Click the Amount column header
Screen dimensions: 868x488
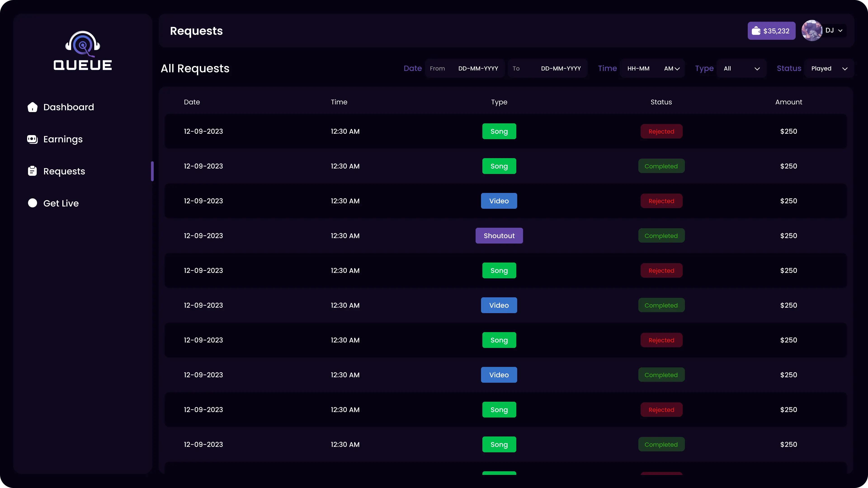[788, 102]
